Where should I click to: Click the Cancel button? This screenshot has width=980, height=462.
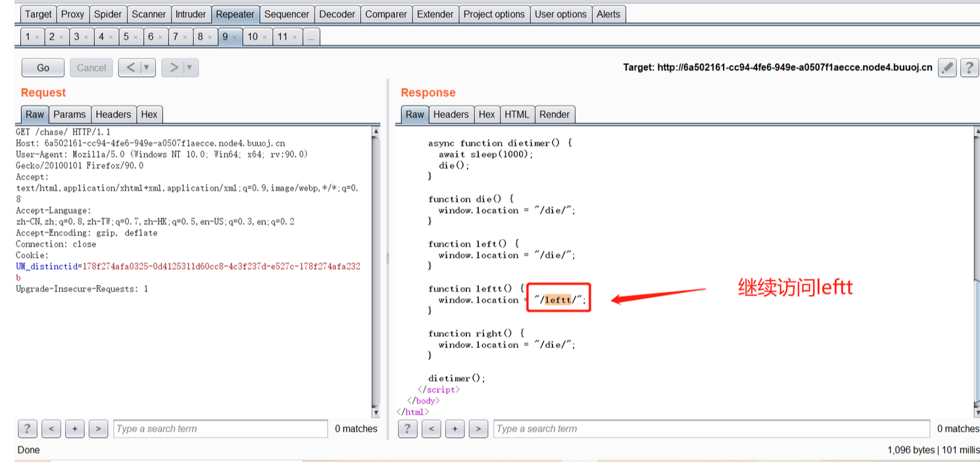coord(91,67)
